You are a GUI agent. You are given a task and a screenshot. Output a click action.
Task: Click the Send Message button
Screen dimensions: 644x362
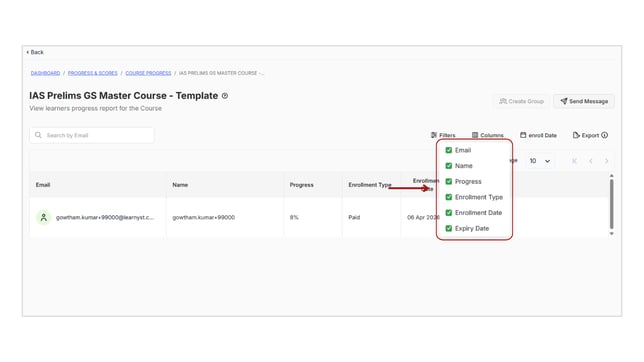584,101
